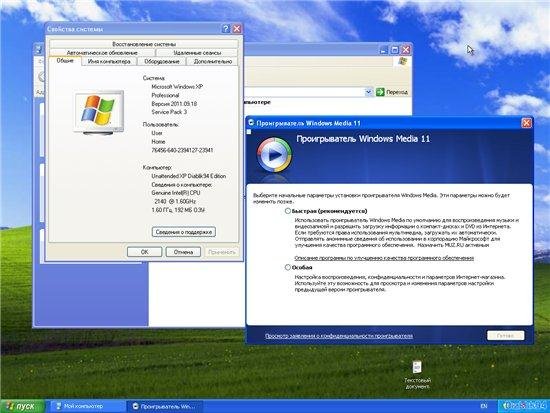The image size is (550, 413).
Task: Click the system tray icons area
Action: pyautogui.click(x=524, y=406)
